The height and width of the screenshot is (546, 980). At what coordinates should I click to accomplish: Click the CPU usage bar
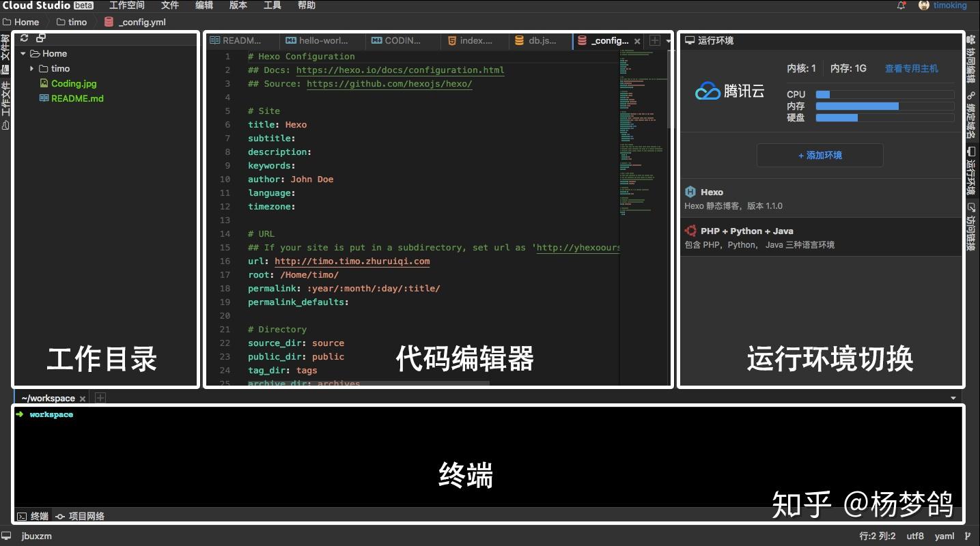tap(884, 94)
